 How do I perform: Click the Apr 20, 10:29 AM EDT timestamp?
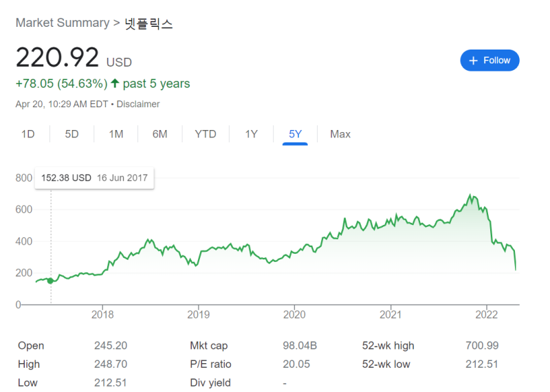(x=62, y=105)
